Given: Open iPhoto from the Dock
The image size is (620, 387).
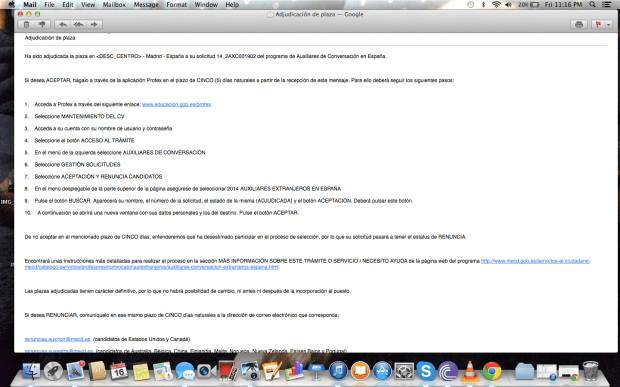Looking at the screenshot, I should (250, 371).
